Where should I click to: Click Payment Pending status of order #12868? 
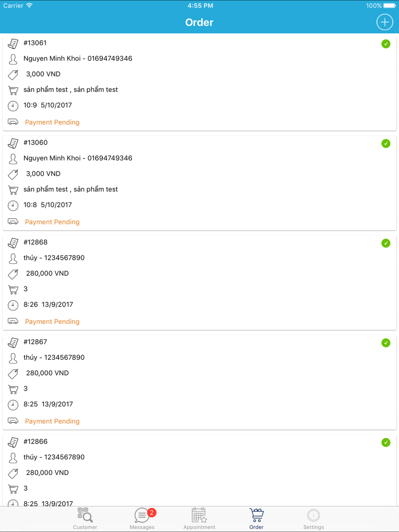(52, 322)
